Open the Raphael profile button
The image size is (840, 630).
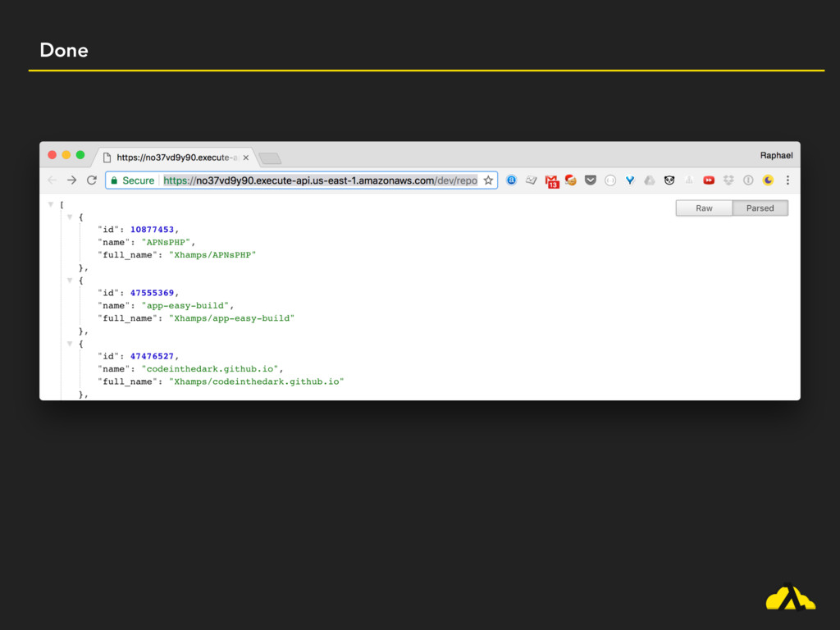pos(776,155)
